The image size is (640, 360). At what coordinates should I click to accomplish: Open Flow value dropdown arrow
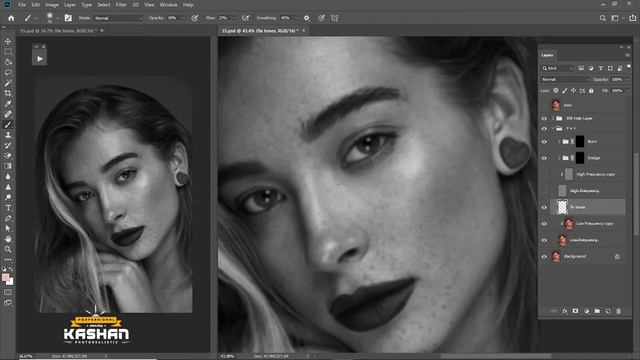234,18
